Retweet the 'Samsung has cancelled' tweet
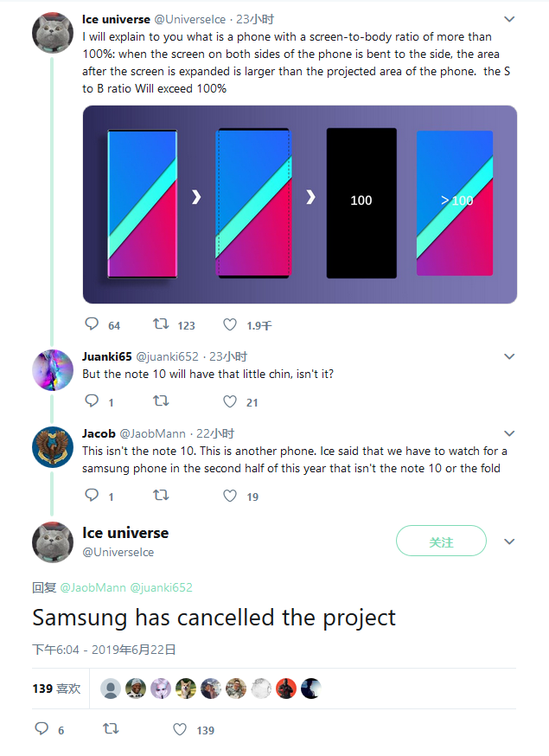Image resolution: width=549 pixels, height=756 pixels. (110, 729)
